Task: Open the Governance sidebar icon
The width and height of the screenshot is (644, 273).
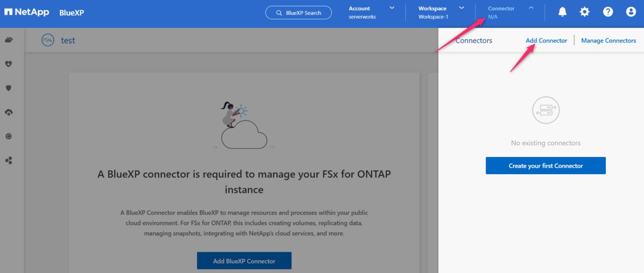Action: (9, 112)
